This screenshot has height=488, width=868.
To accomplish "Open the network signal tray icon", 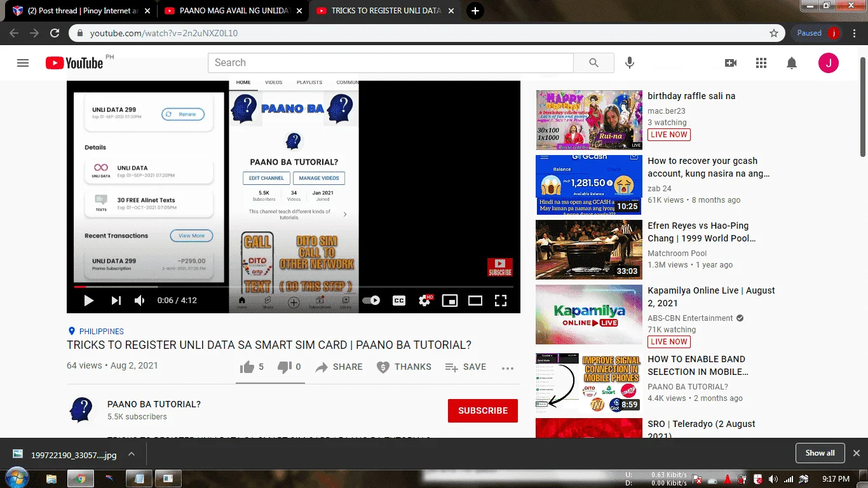I will click(789, 479).
